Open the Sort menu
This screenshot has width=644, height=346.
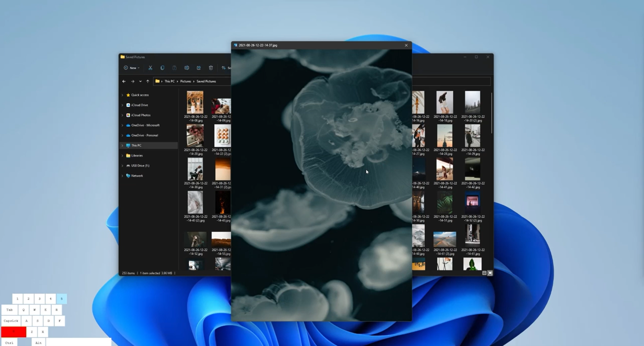coord(225,68)
